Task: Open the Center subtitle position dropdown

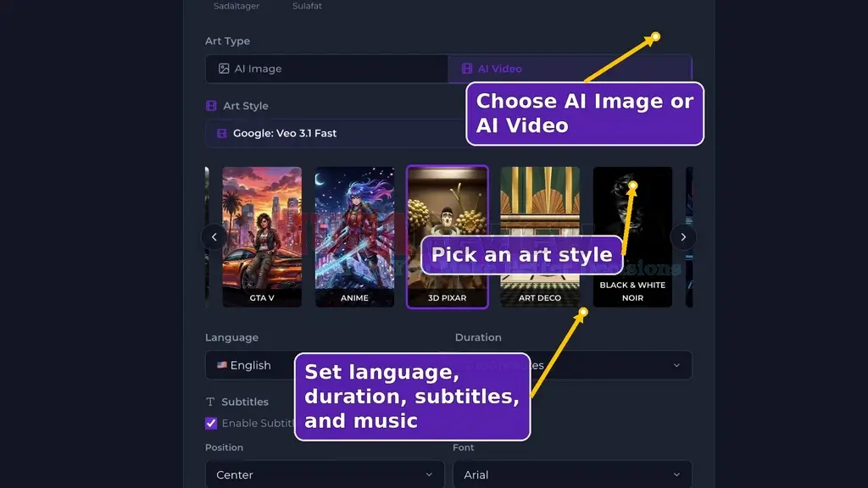Action: (325, 474)
